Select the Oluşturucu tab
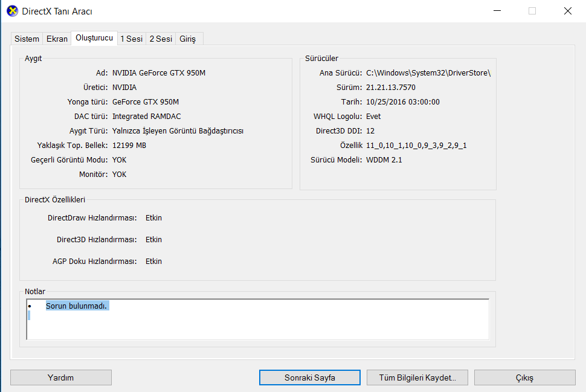The height and width of the screenshot is (392, 586). point(94,37)
